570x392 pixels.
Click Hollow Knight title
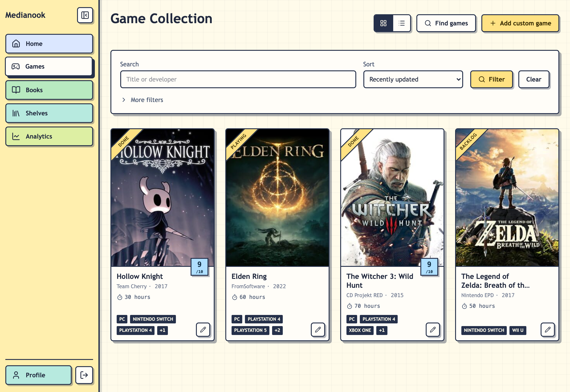pyautogui.click(x=140, y=276)
